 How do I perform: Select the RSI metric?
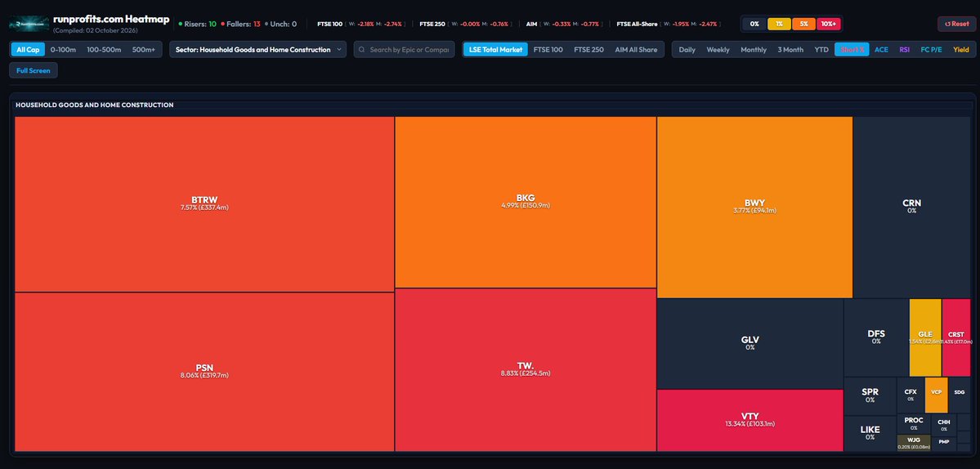(x=904, y=49)
